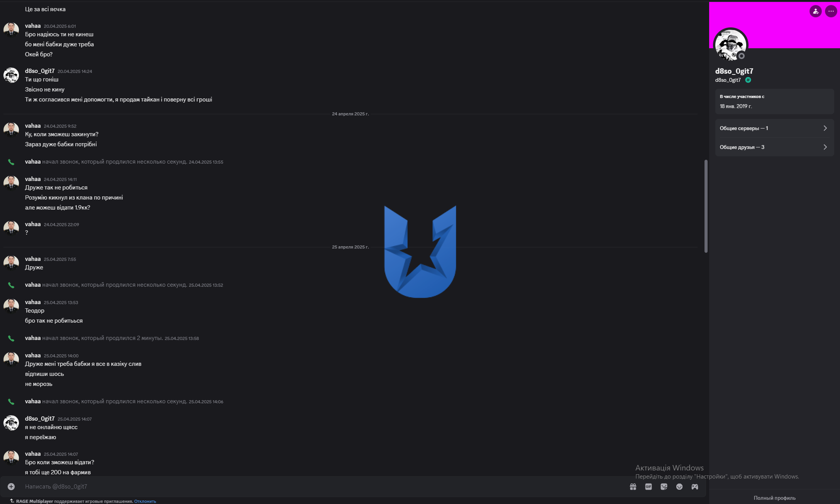
Task: Click vahaa's avatar at the 25.04.2025 7:55 message
Action: (11, 263)
